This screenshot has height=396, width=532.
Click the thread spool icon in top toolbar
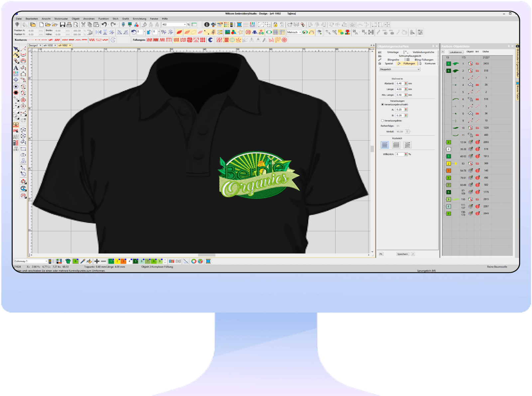pos(239,25)
